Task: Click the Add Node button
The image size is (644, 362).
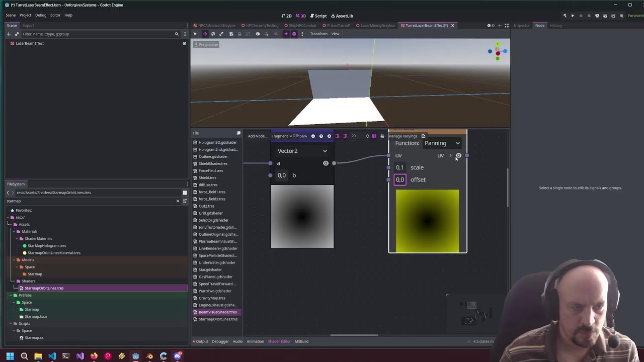Action: click(x=257, y=136)
